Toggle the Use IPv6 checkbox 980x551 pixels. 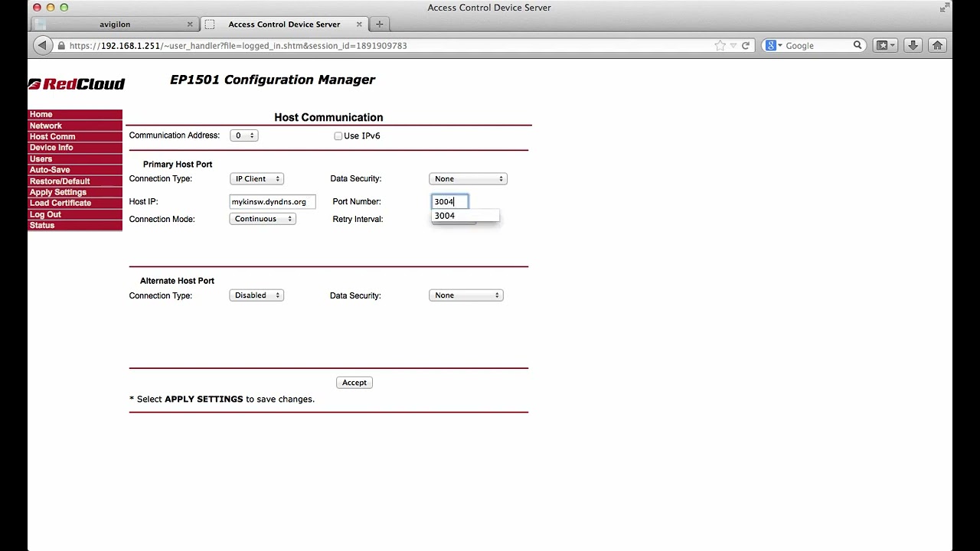pyautogui.click(x=338, y=136)
